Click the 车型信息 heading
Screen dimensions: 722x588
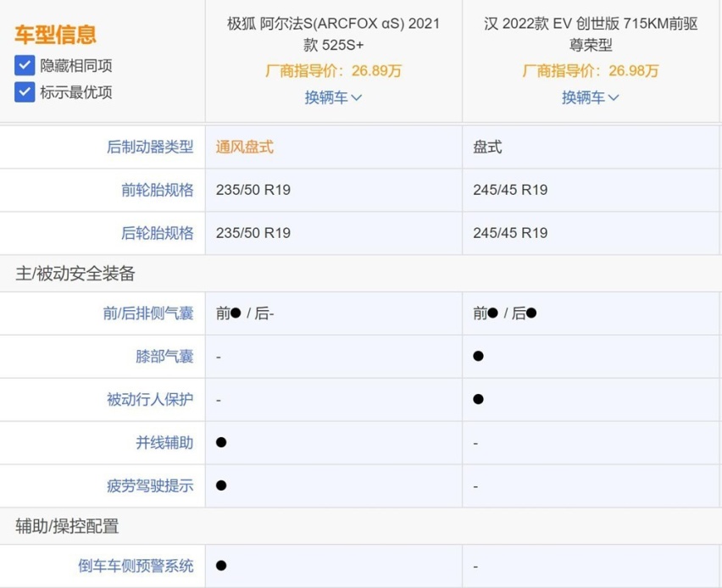[56, 35]
